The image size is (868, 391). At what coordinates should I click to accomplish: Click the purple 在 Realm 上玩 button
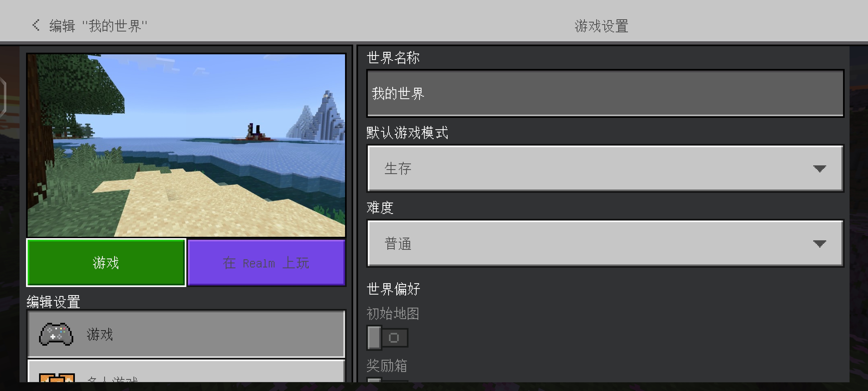pos(266,263)
